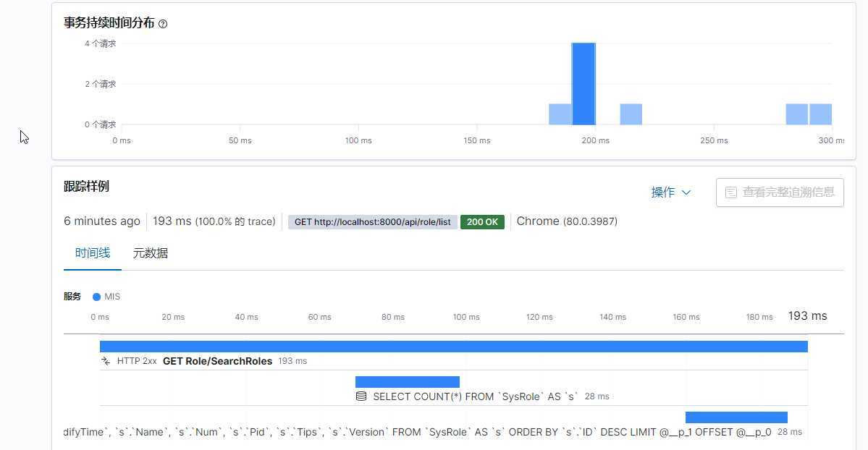
Task: Click the GET http://localhost:8000/api/role/list badge
Action: [x=373, y=222]
